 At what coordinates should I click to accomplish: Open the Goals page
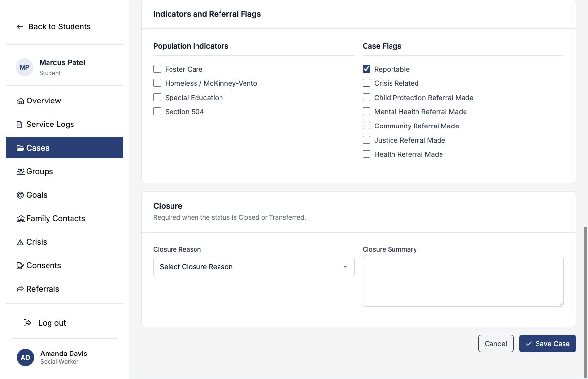[x=65, y=195]
